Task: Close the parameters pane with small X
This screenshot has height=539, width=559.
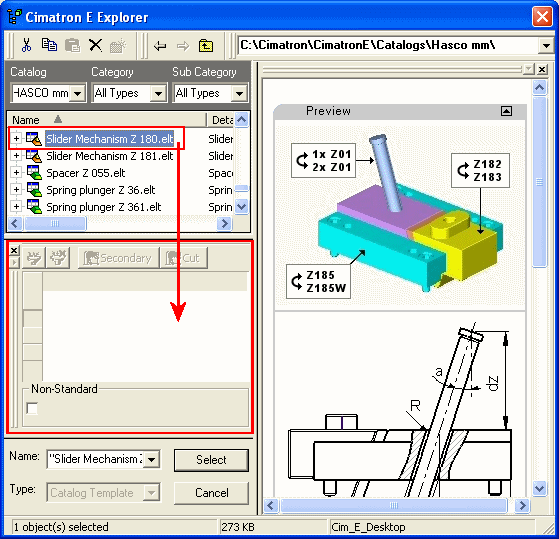Action: [14, 251]
